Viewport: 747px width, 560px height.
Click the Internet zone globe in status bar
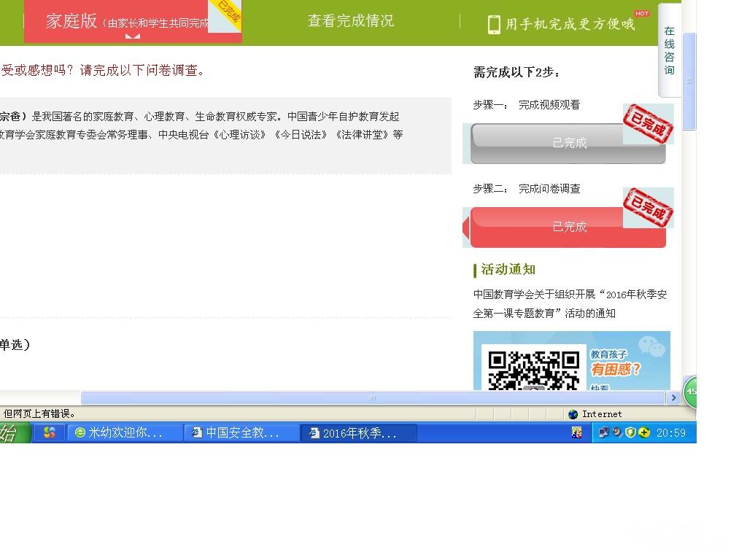coord(573,414)
